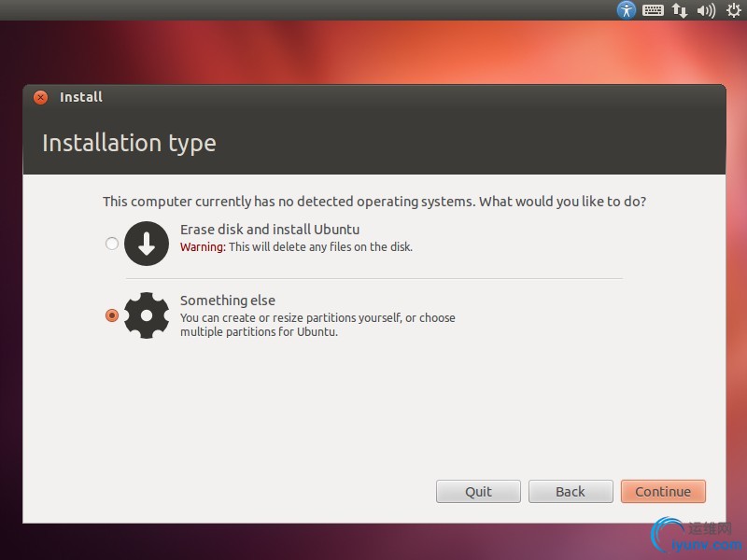Open the network connections indicator

coord(680,10)
